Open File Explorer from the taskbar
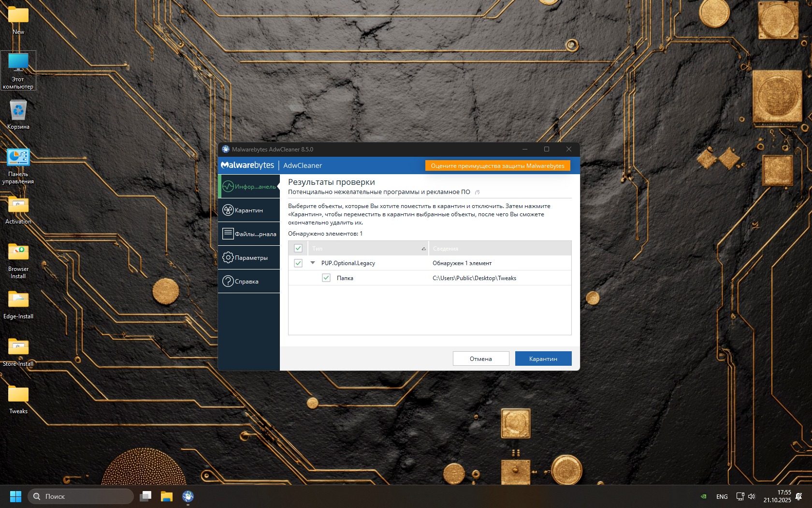Viewport: 812px width, 508px height. coord(167,496)
